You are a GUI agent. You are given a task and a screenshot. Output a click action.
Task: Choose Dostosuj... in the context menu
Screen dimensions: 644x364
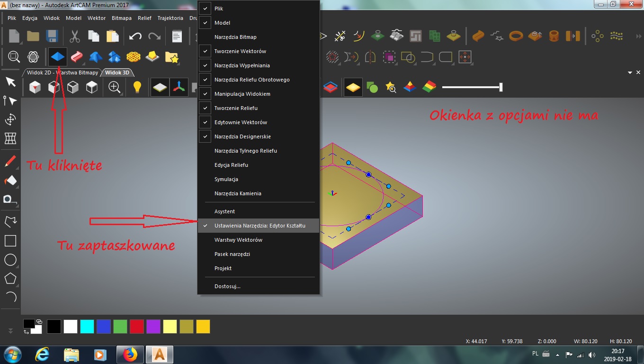click(x=259, y=286)
